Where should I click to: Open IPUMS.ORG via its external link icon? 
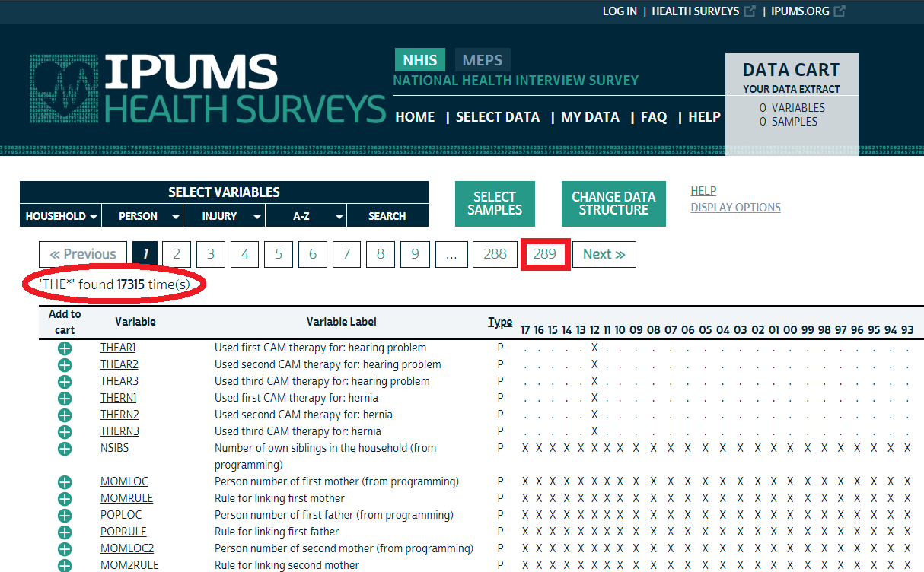[839, 11]
